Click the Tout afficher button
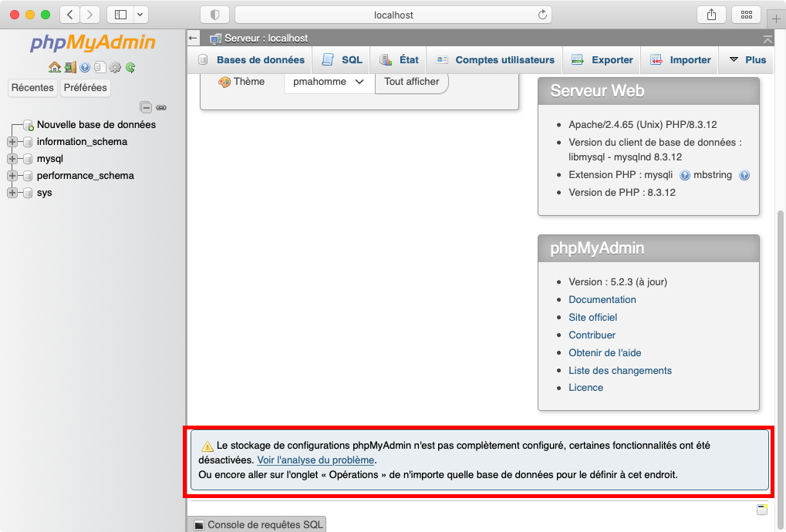This screenshot has width=786, height=532. tap(411, 82)
